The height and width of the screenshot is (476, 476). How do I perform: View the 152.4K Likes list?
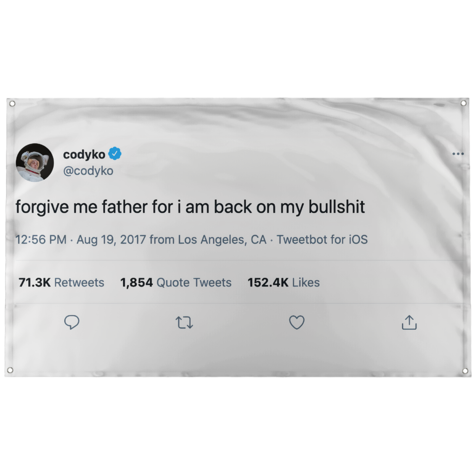point(284,282)
